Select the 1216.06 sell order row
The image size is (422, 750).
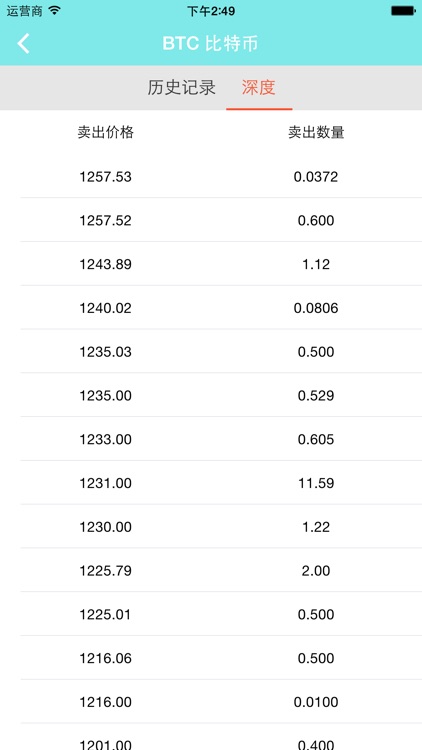(x=211, y=658)
